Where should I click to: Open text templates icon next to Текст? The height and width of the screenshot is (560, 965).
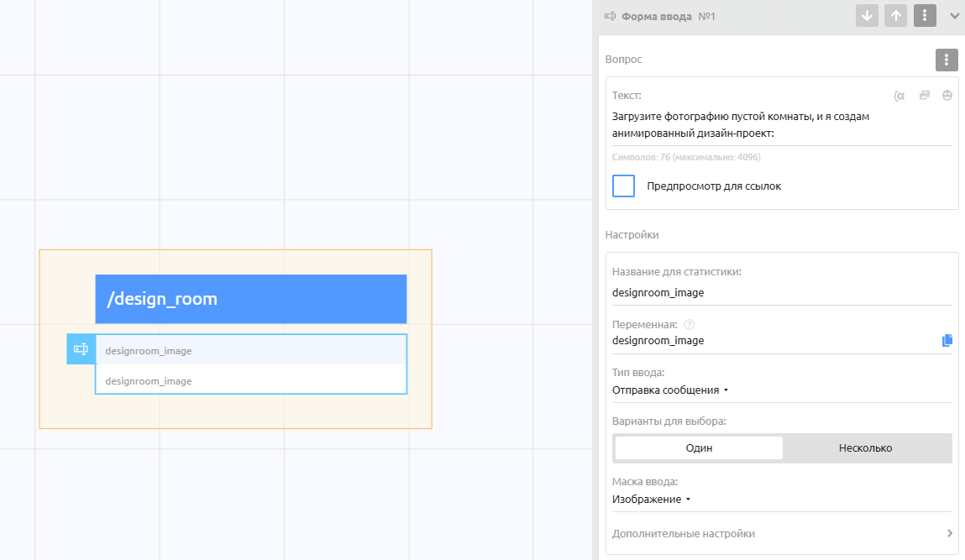click(924, 96)
